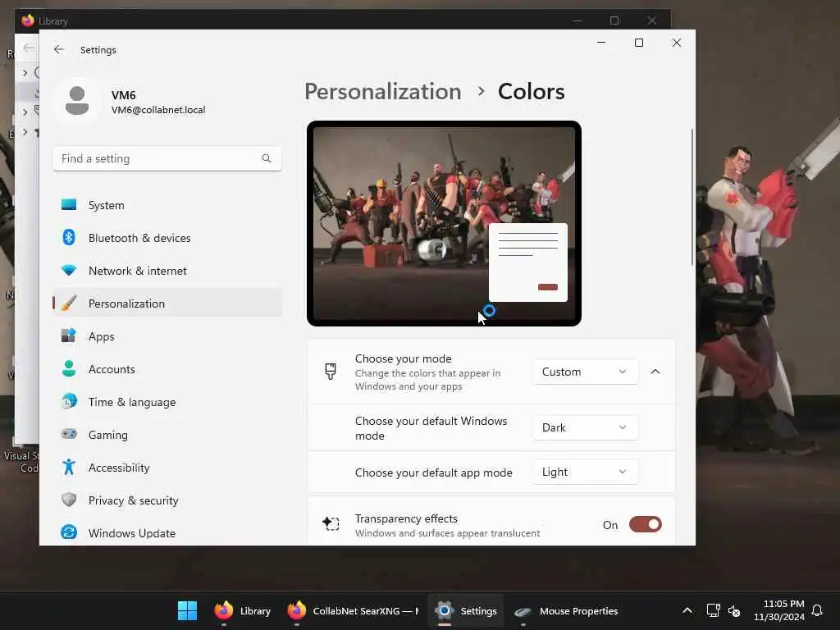Turn off Transparency effects toggle
Screen dimensions: 840x630
pos(645,524)
